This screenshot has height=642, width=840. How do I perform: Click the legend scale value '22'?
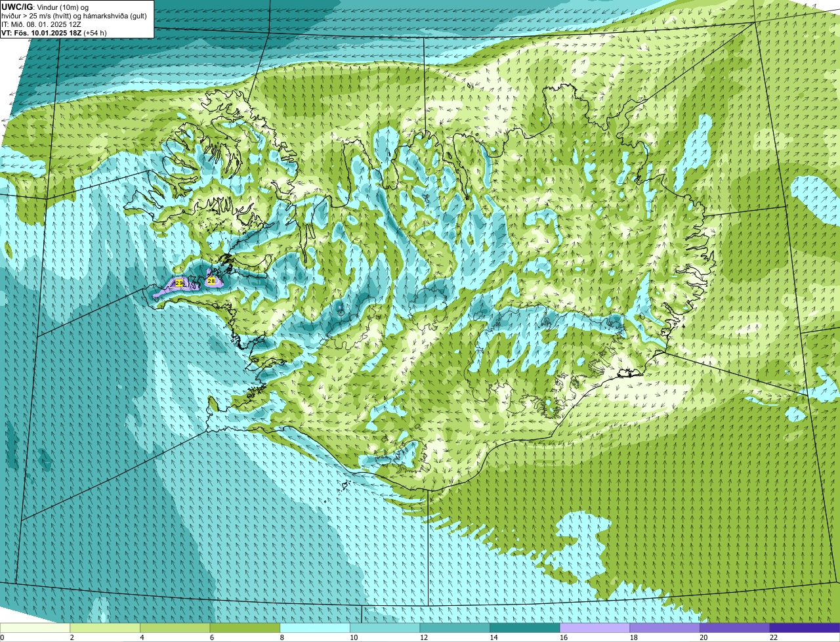point(774,637)
